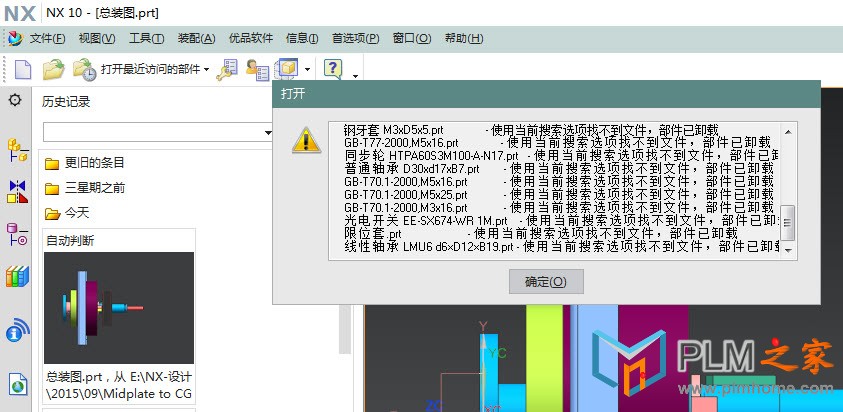Click the warning triangle icon in dialog
The width and height of the screenshot is (843, 412).
(306, 141)
